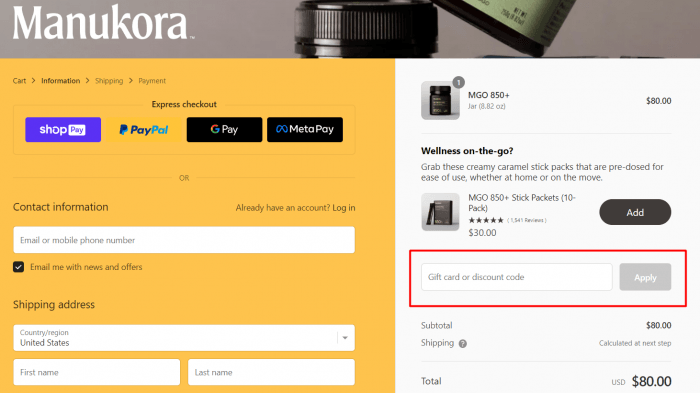Choose Google Pay express checkout

[225, 130]
